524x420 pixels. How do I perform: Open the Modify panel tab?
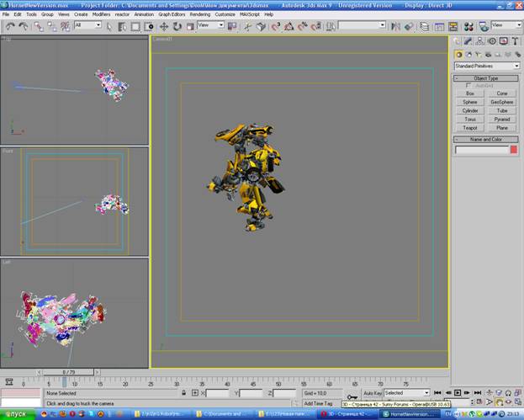tap(468, 41)
